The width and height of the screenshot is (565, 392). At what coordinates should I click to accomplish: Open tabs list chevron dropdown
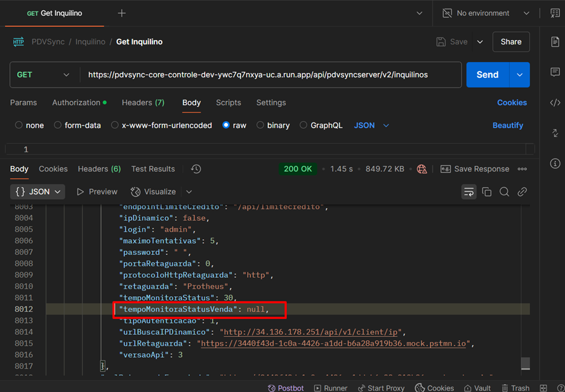tap(420, 13)
